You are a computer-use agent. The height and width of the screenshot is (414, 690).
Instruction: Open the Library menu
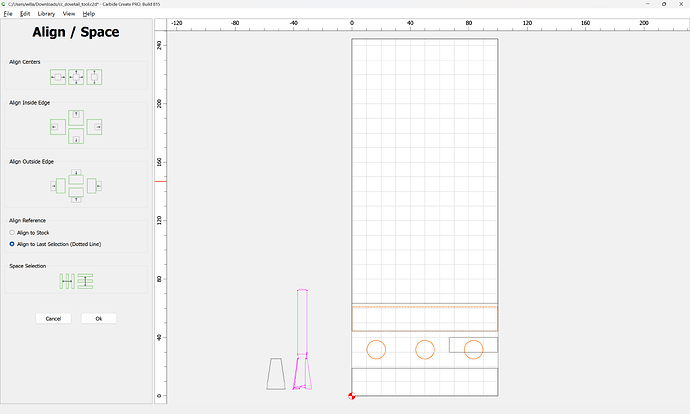[46, 14]
